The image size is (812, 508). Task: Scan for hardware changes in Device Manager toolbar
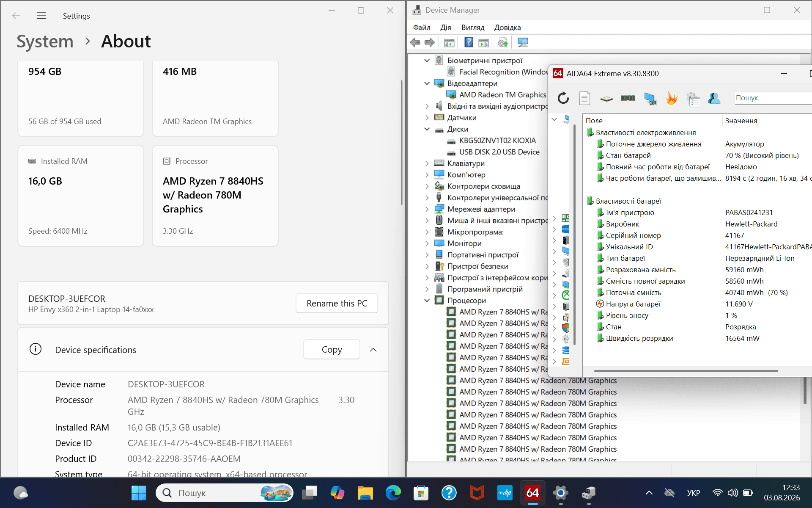click(523, 42)
